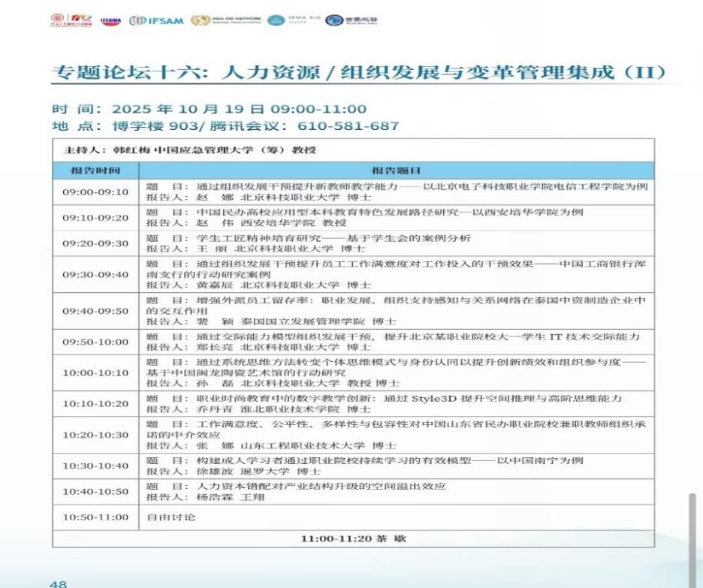Click the page number 48
This screenshot has width=703, height=588.
point(58,583)
